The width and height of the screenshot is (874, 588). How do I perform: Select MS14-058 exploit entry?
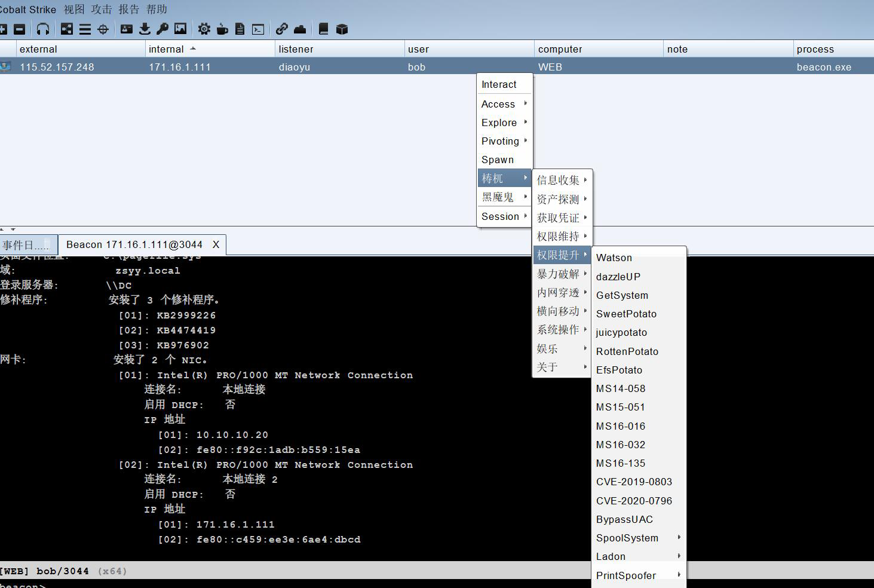(639, 388)
